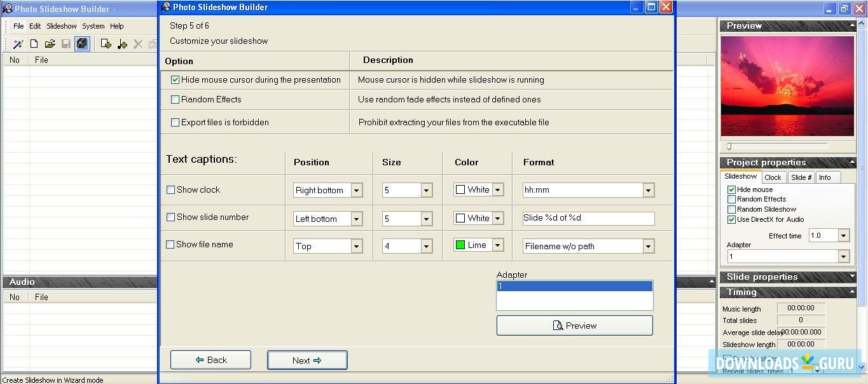Check Random Slideshow in Project properties
This screenshot has height=384, width=868.
pyautogui.click(x=731, y=209)
